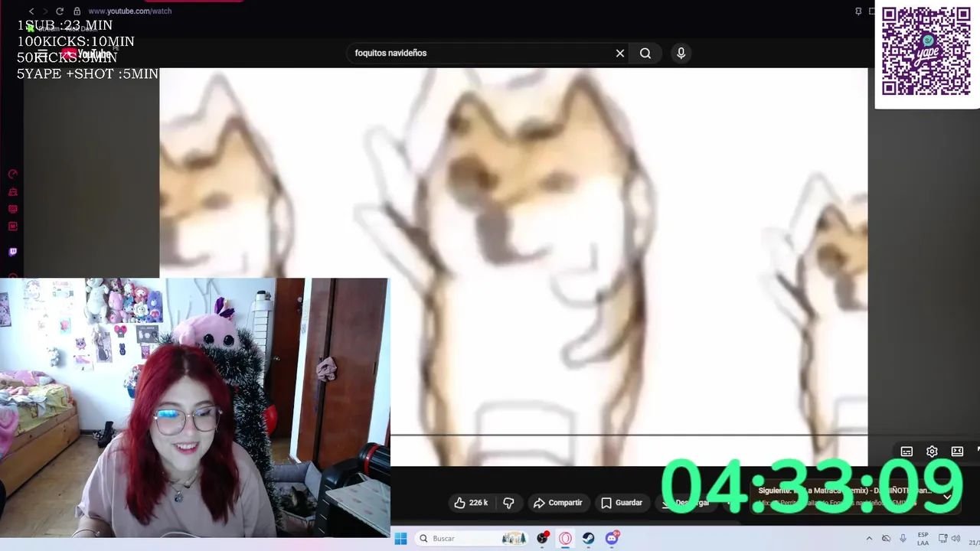Screen dimensions: 980x551
Task: Click the pin icon in the browser top bar
Action: [858, 11]
